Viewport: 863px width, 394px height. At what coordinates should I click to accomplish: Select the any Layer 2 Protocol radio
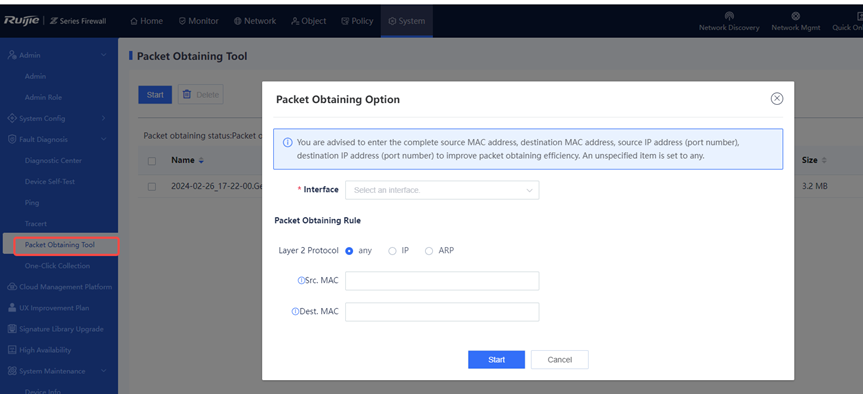coord(349,251)
